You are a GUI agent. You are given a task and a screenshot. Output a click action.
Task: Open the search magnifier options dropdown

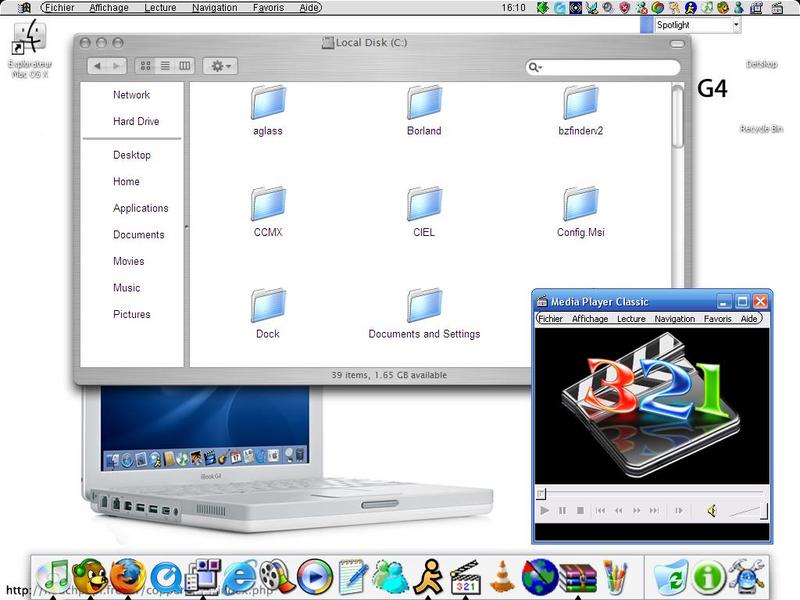point(535,67)
